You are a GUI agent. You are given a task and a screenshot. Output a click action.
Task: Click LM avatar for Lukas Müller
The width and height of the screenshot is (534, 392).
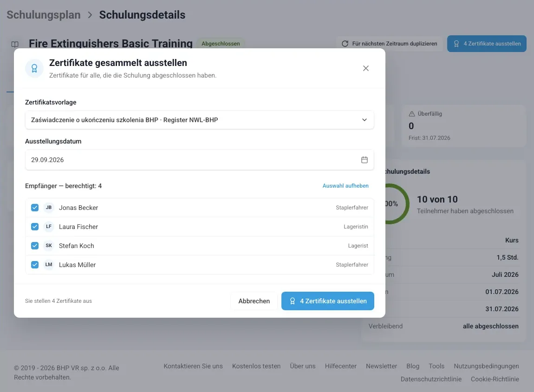click(49, 265)
